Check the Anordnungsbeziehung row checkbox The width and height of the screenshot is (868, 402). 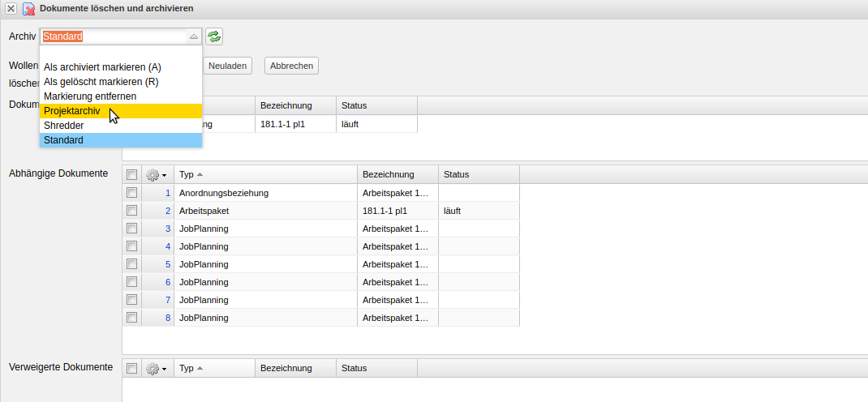131,193
